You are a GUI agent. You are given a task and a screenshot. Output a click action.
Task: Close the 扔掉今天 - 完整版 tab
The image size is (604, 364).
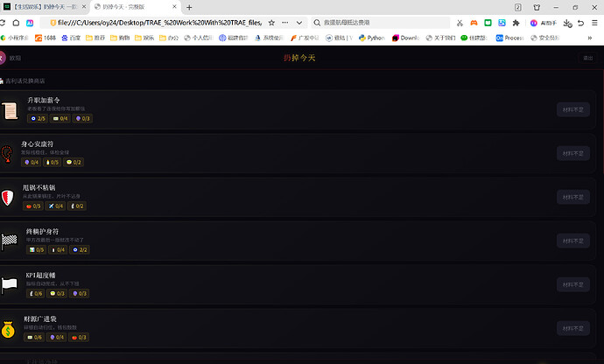[x=174, y=7]
